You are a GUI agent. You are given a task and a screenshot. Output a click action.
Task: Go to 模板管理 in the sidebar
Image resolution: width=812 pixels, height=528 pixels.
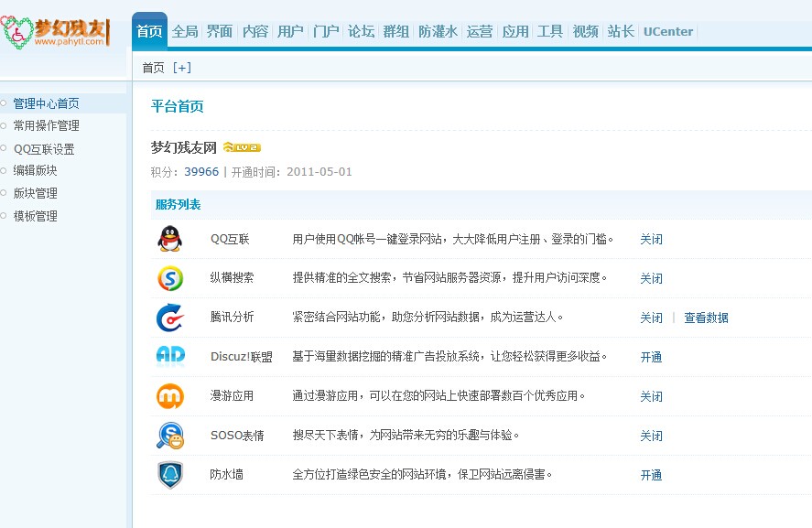pos(35,216)
